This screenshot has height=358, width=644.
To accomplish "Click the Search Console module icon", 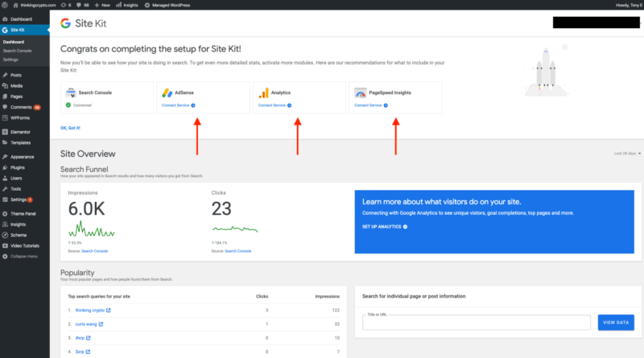I will click(71, 93).
